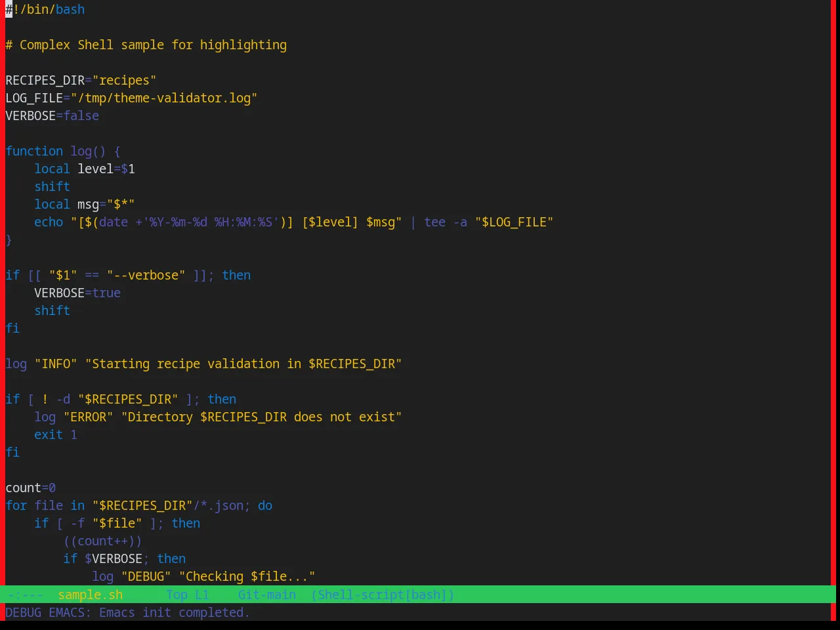Click the "$LOG_FILE" string after tee

[514, 222]
